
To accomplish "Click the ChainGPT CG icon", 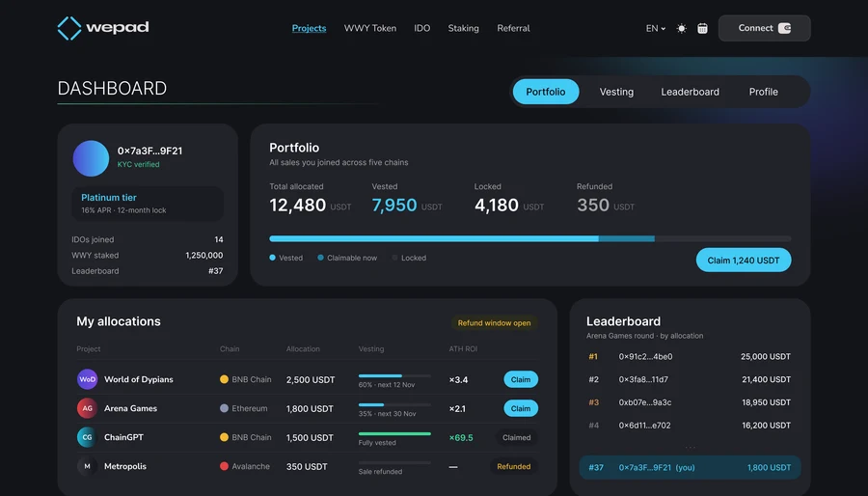I will [x=87, y=437].
